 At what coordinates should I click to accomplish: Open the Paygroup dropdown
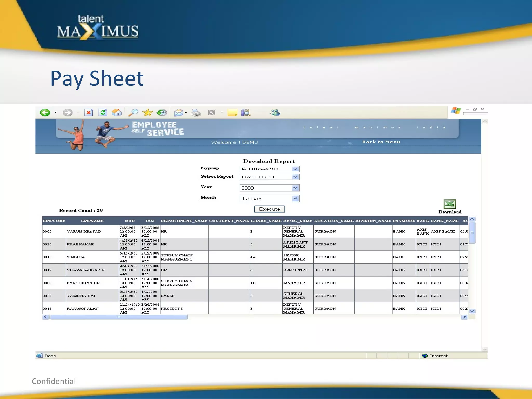point(269,169)
